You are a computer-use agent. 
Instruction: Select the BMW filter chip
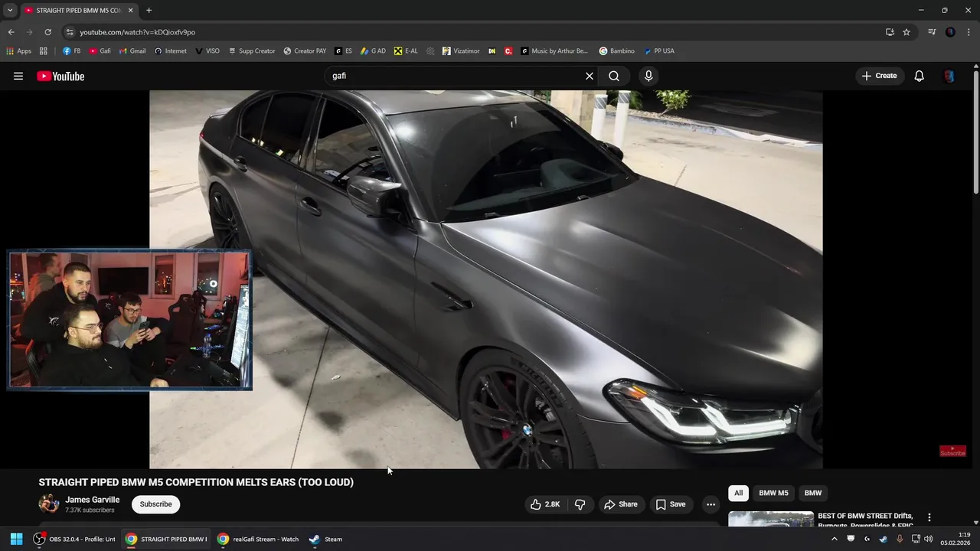pos(813,494)
